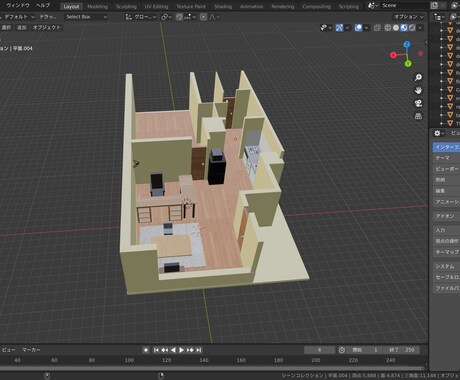The height and width of the screenshot is (380, 460).
Task: Switch to the Sculpting workspace tab
Action: click(x=126, y=6)
